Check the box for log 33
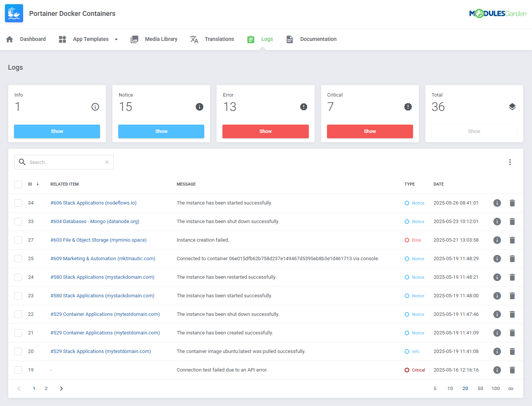Image resolution: width=532 pixels, height=406 pixels. [18, 222]
